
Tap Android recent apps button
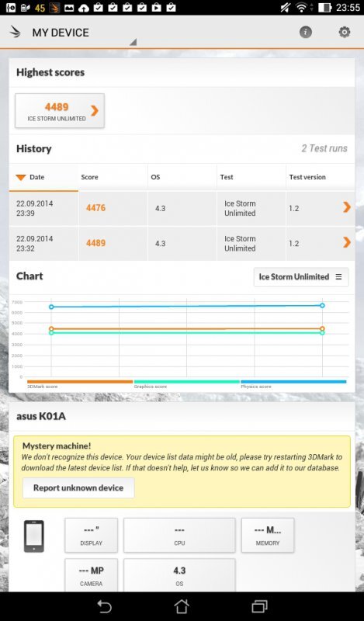tap(260, 606)
